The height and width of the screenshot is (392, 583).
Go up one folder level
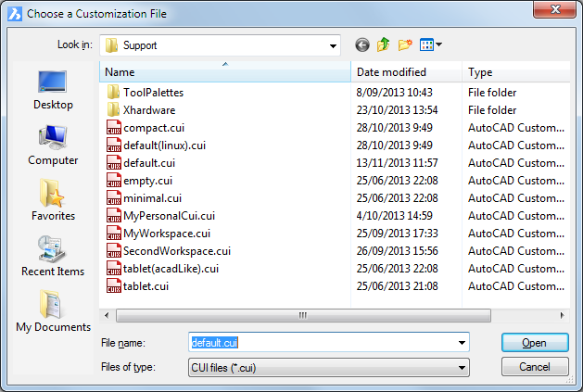tap(384, 44)
